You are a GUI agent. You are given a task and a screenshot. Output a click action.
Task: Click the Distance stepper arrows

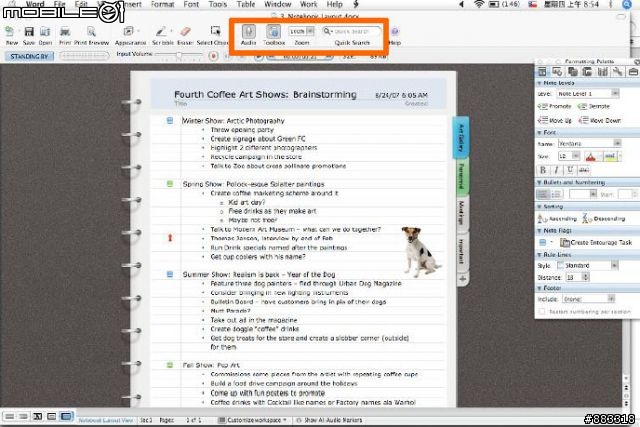pos(585,277)
